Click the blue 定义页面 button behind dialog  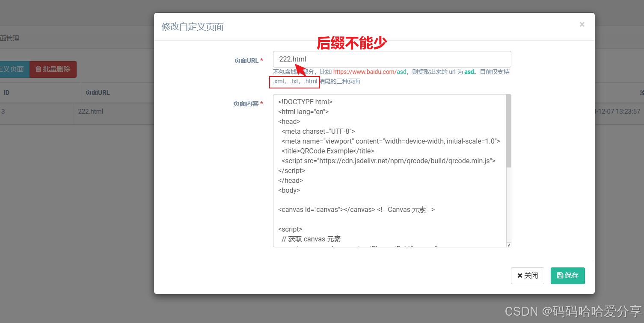click(x=15, y=69)
